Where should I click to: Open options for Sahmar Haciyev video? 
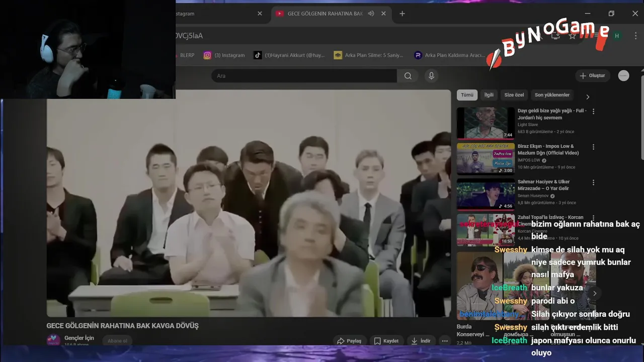[x=593, y=183]
